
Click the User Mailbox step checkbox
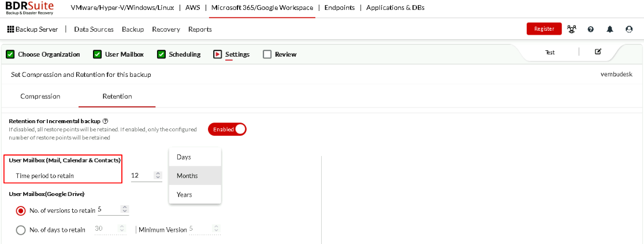coord(97,54)
